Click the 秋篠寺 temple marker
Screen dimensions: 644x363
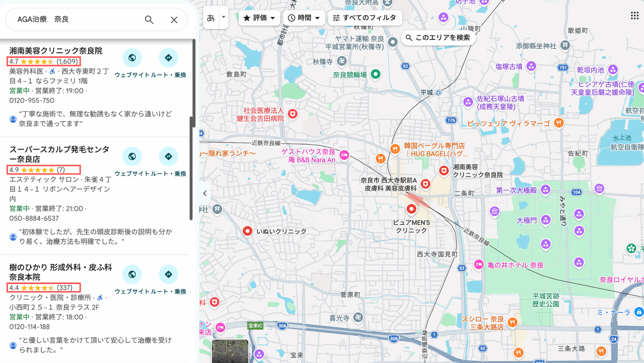click(x=342, y=61)
